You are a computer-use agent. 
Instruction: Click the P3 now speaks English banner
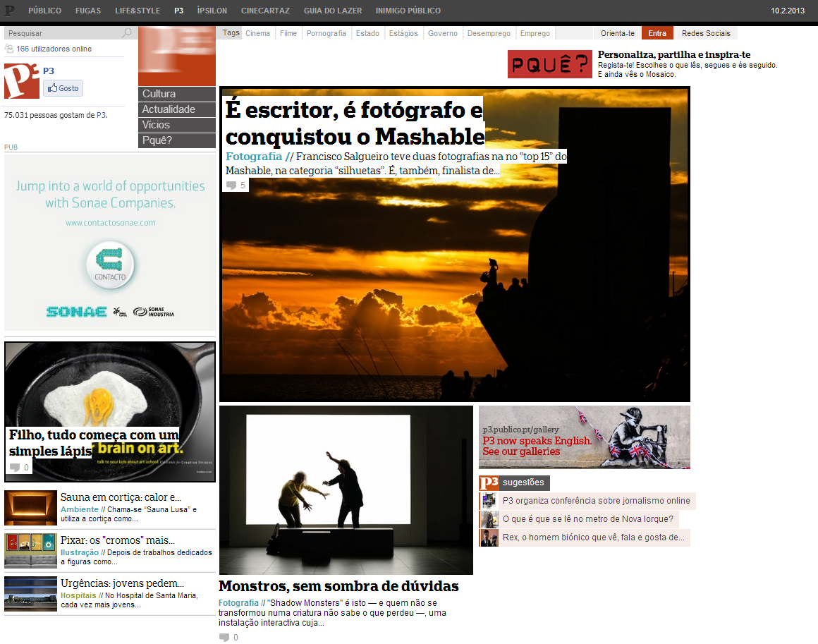pyautogui.click(x=584, y=437)
